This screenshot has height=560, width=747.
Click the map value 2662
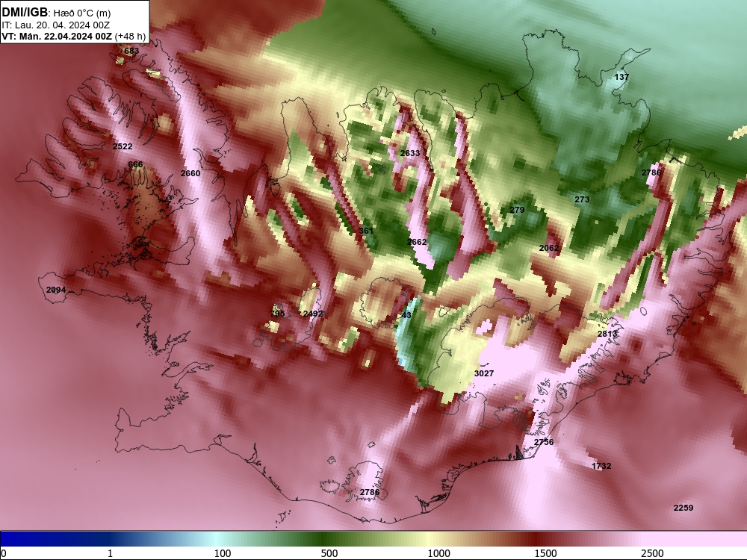417,242
